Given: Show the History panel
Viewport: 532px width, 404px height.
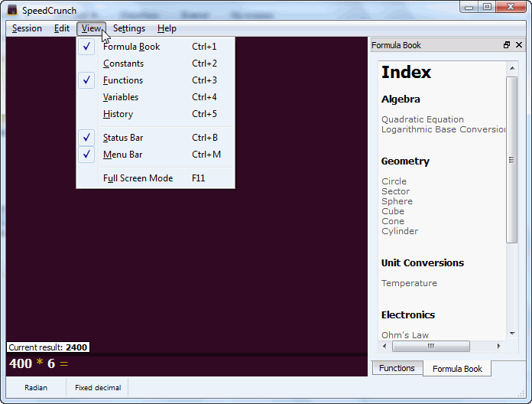Looking at the screenshot, I should pos(155,114).
